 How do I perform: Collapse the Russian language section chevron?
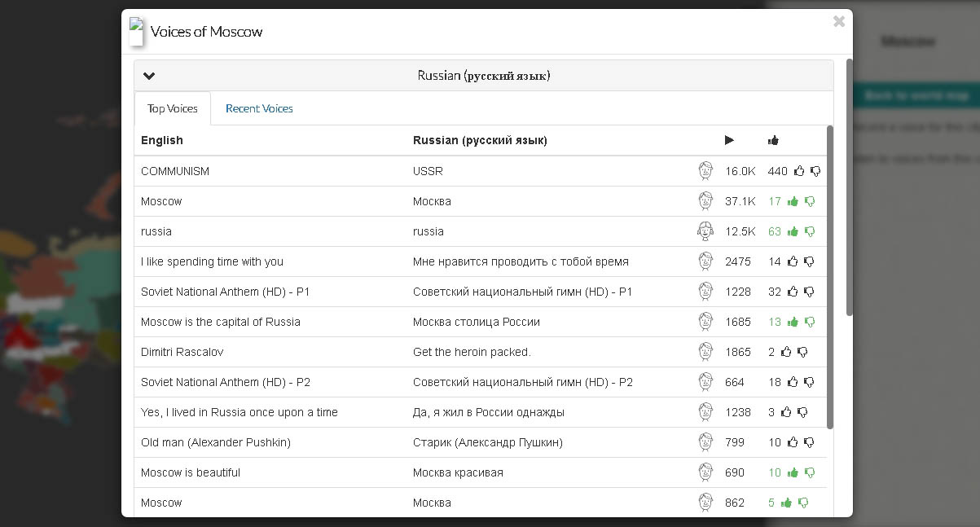pos(149,76)
